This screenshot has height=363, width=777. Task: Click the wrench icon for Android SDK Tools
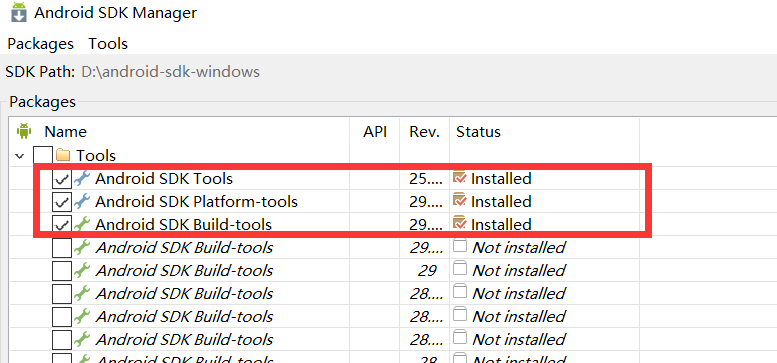[82, 178]
